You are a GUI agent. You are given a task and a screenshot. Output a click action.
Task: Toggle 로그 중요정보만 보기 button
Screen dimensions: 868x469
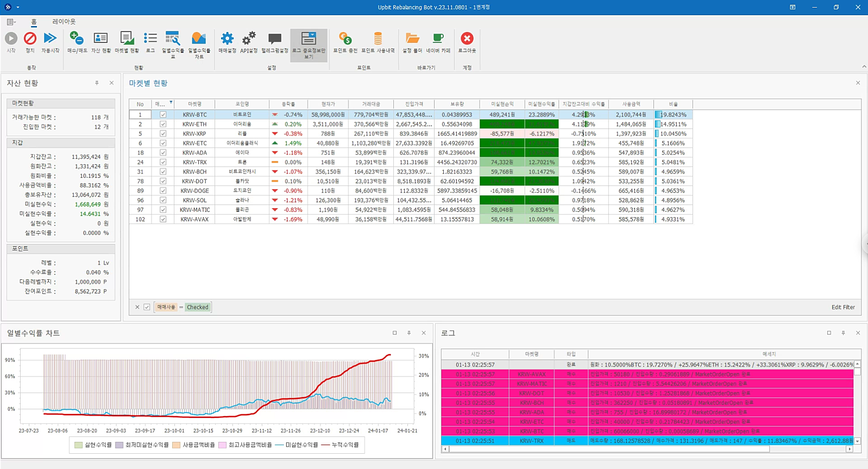click(309, 45)
